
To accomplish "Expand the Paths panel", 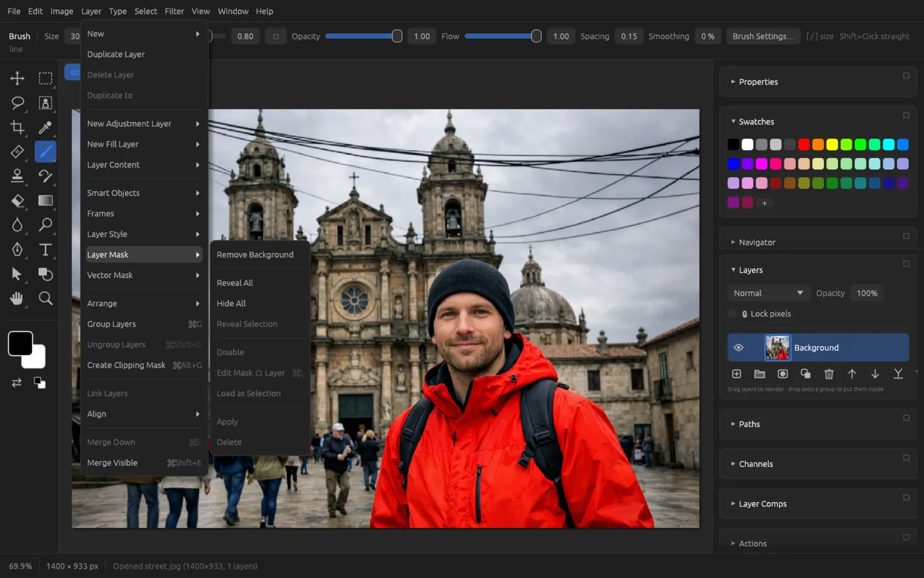I will point(733,424).
